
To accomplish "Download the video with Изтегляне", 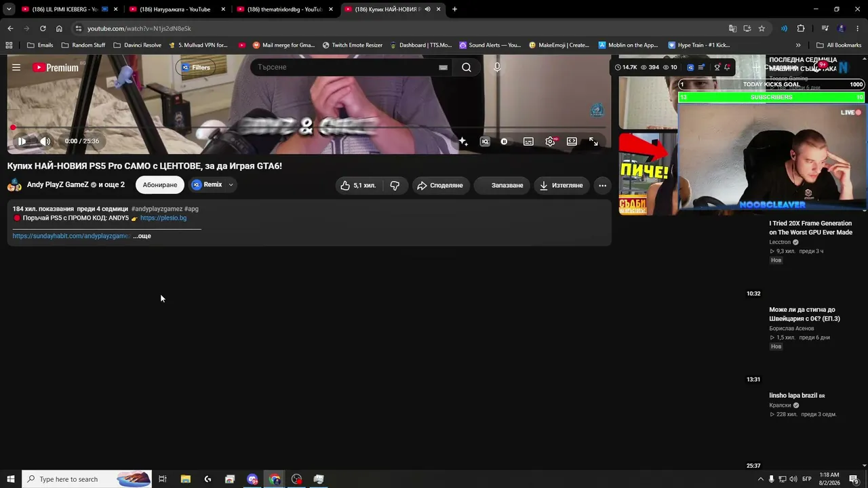I will (x=561, y=185).
